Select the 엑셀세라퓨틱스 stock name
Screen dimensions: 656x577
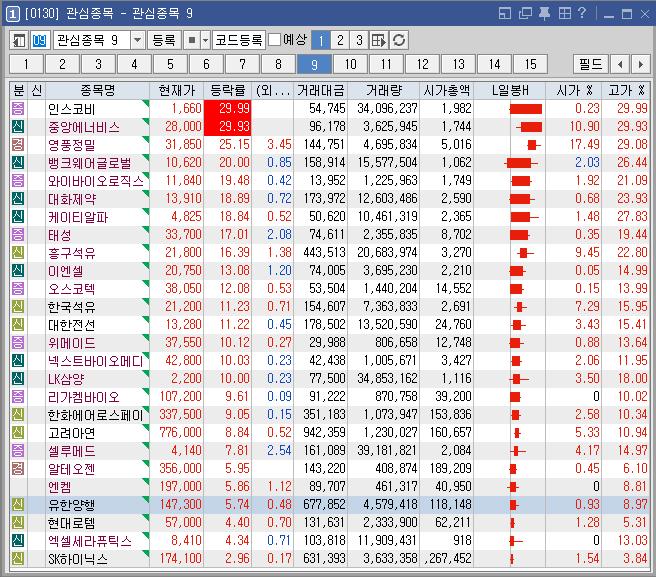[x=90, y=541]
